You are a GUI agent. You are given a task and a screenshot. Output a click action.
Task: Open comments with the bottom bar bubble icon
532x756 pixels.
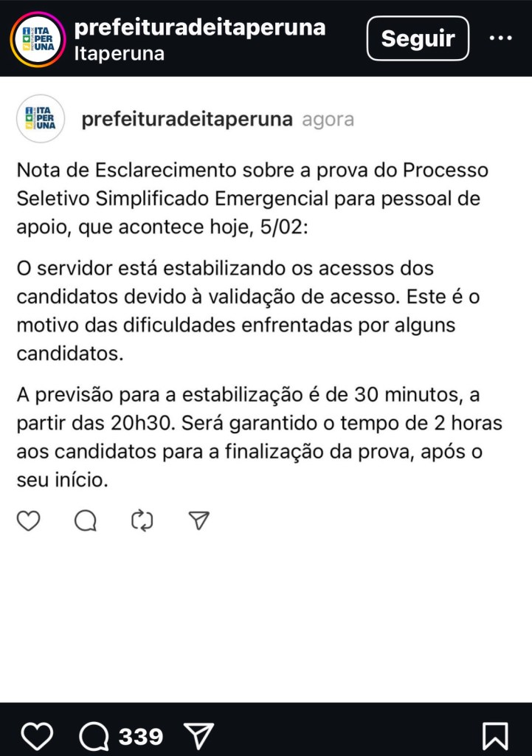(93, 736)
